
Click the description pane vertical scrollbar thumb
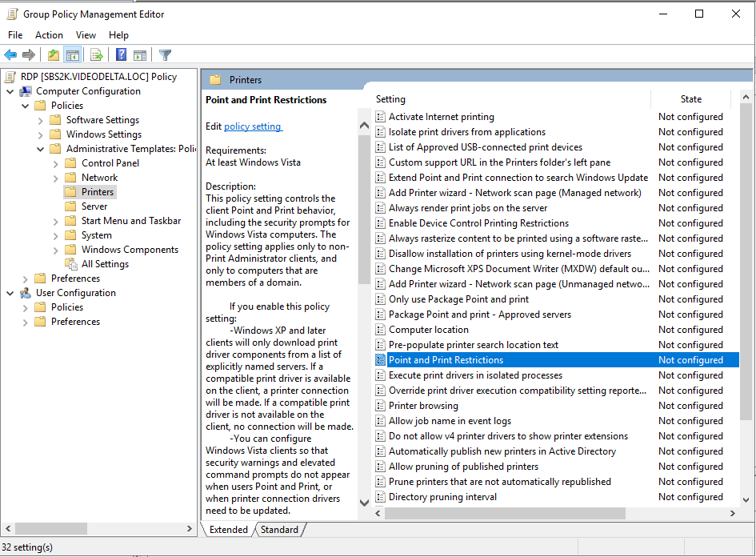coord(365,209)
